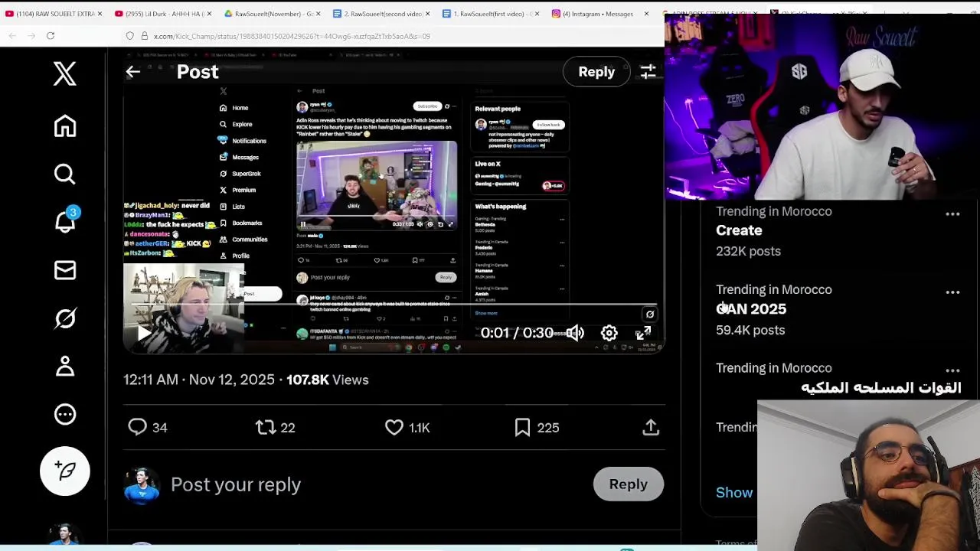Open Messages envelope icon
Image resolution: width=980 pixels, height=551 pixels.
tap(65, 270)
